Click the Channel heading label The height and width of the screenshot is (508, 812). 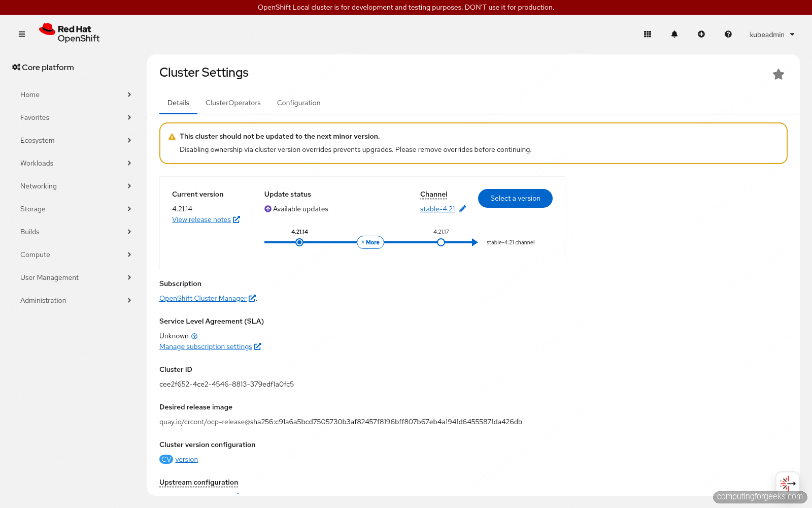[x=434, y=194]
